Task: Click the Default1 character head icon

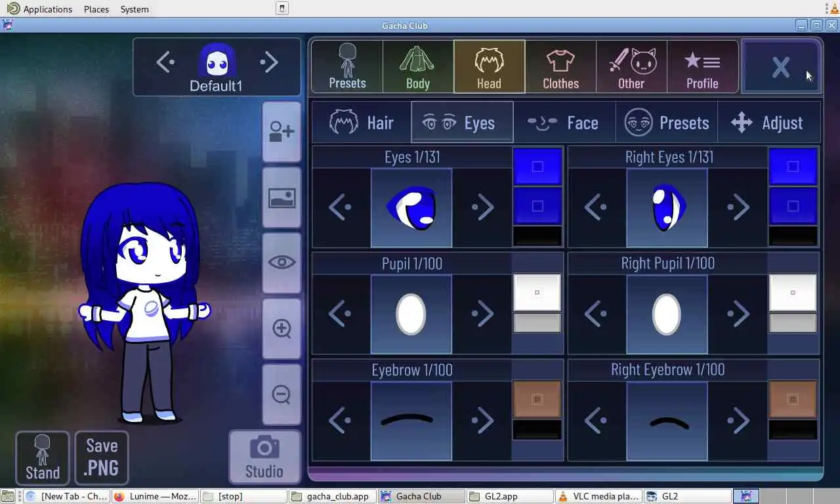Action: point(217,60)
